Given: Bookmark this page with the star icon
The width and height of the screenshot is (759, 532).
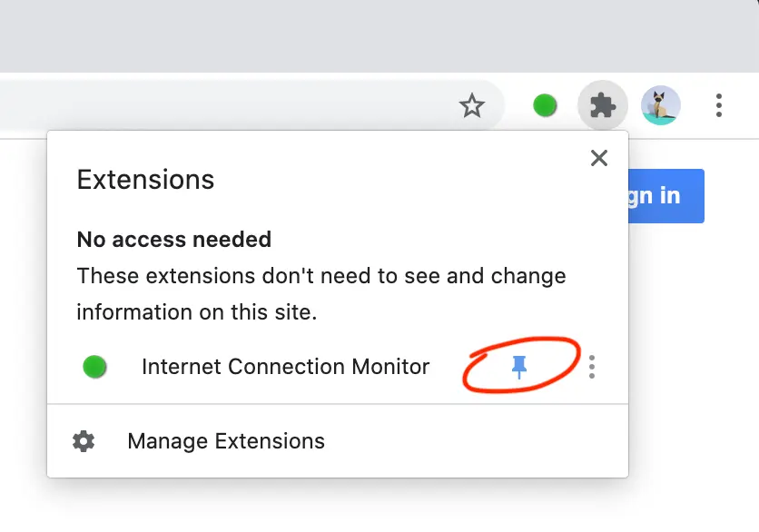Looking at the screenshot, I should click(x=473, y=105).
